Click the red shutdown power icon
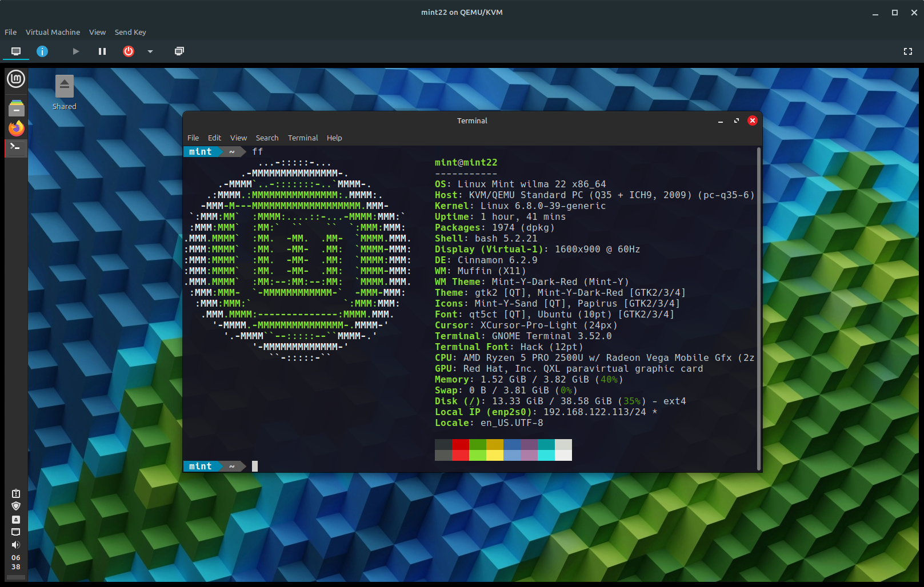This screenshot has height=587, width=924. click(129, 51)
